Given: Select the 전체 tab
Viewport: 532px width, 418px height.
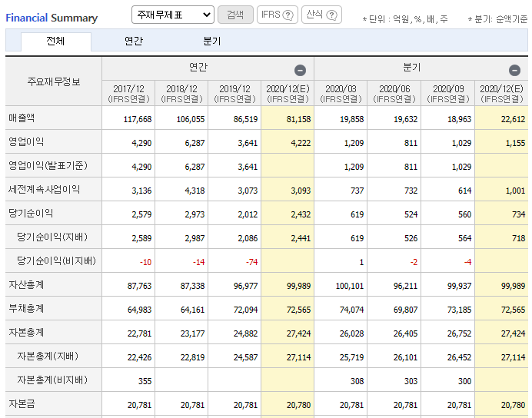Looking at the screenshot, I should (x=55, y=41).
